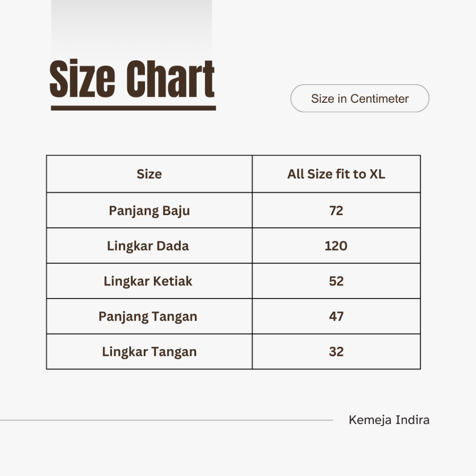Screen dimensions: 476x476
Task: Click the Kemeja Indira footer text
Action: 389,420
